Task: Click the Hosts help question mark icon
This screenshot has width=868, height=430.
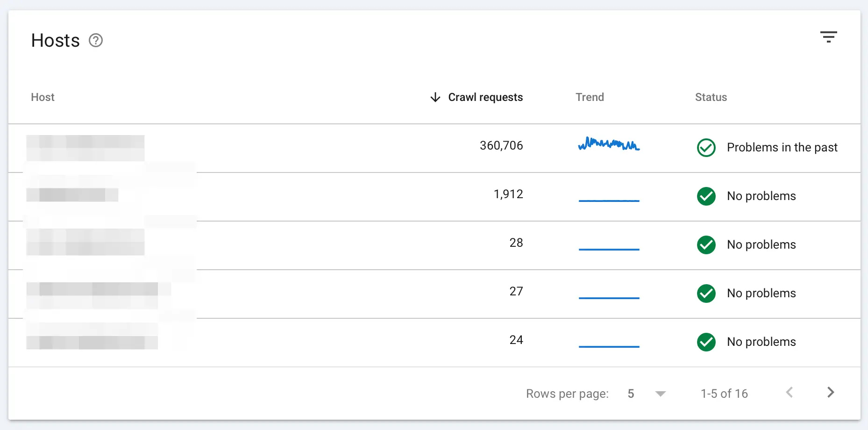Action: pyautogui.click(x=96, y=41)
